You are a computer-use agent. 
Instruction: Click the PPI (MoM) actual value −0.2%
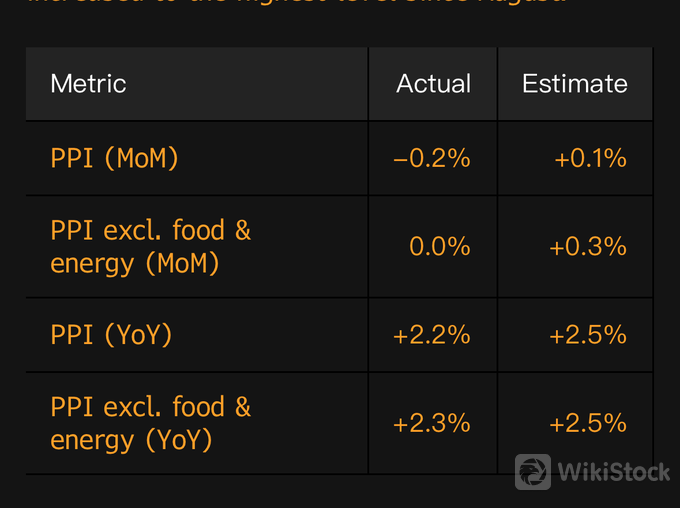pos(432,158)
